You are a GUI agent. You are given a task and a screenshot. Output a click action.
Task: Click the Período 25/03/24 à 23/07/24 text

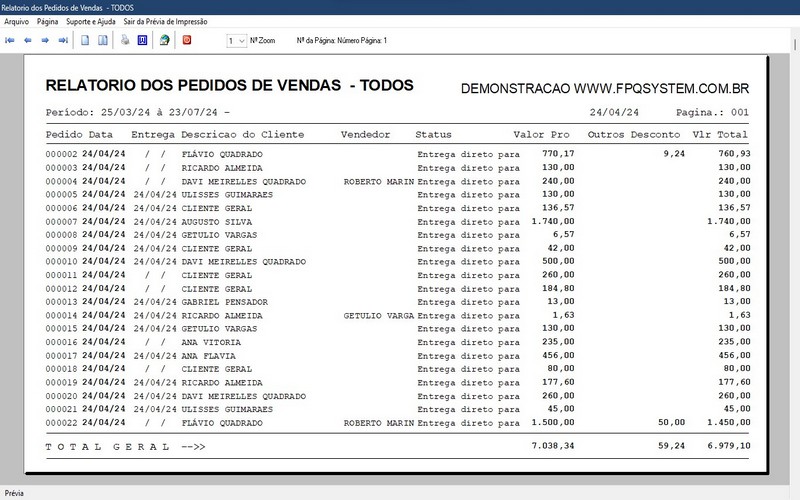(x=137, y=112)
